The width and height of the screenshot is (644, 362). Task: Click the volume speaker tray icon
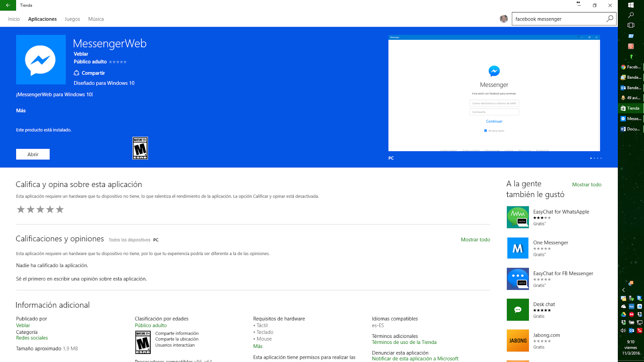pyautogui.click(x=623, y=331)
